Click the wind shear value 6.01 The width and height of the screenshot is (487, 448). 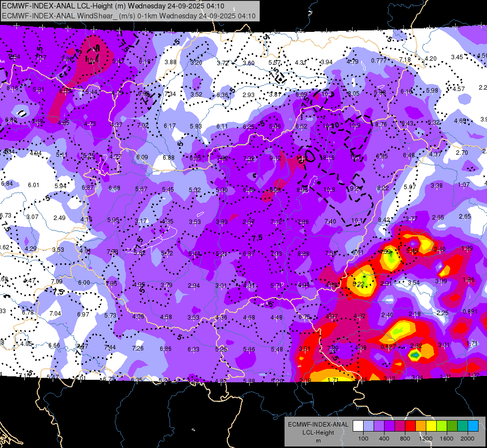(x=33, y=185)
